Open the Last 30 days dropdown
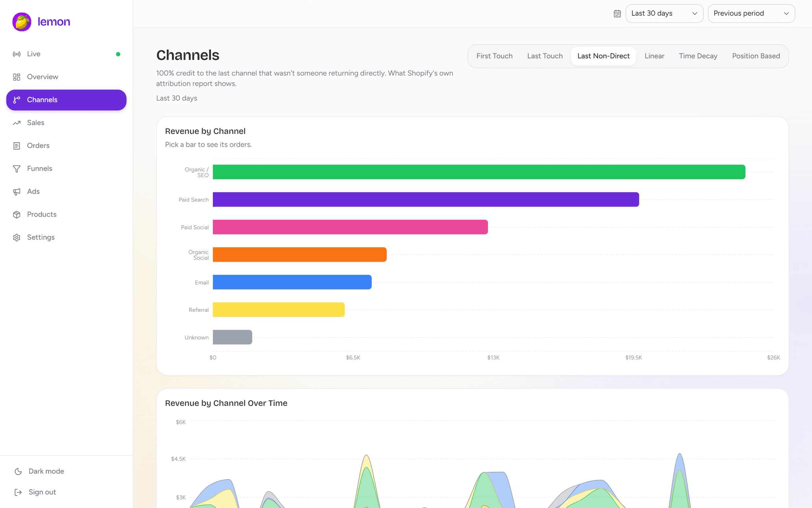This screenshot has height=508, width=812. [664, 13]
